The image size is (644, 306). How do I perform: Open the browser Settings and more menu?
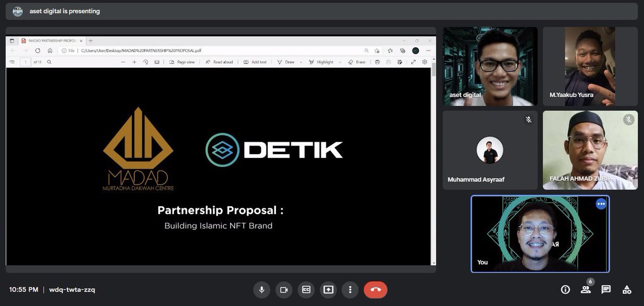pyautogui.click(x=428, y=50)
